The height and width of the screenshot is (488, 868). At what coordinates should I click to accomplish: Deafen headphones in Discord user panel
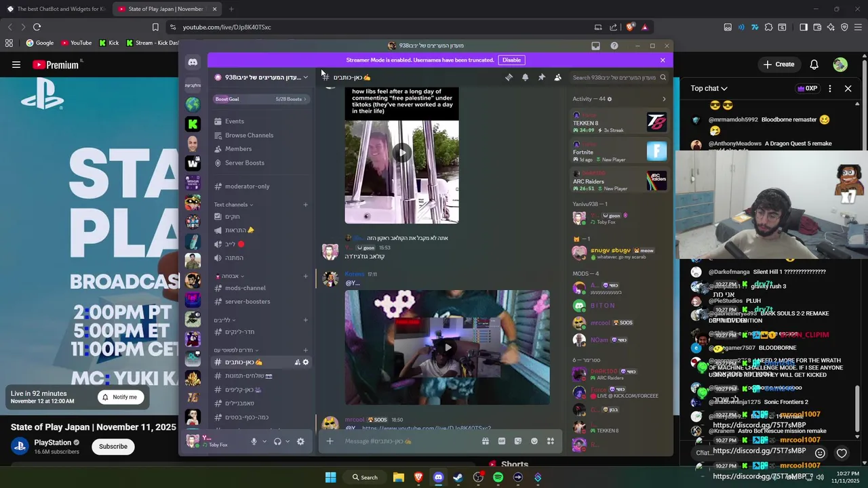pyautogui.click(x=277, y=441)
